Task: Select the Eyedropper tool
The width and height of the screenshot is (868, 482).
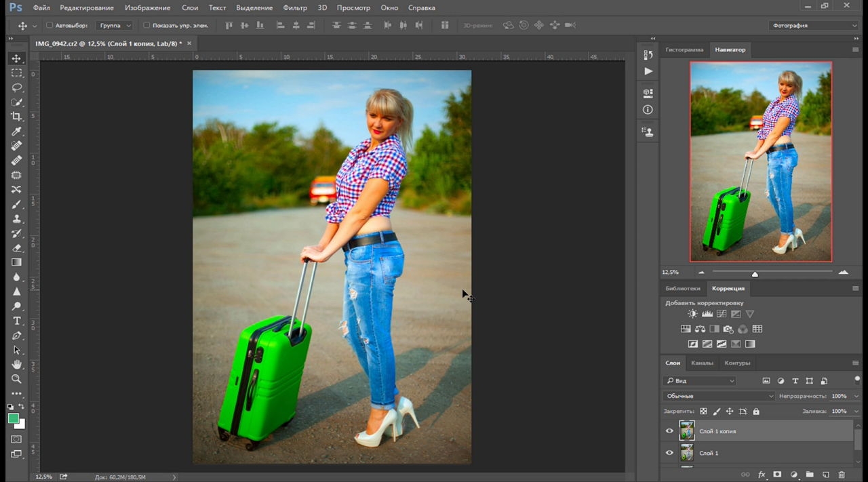Action: pos(17,131)
